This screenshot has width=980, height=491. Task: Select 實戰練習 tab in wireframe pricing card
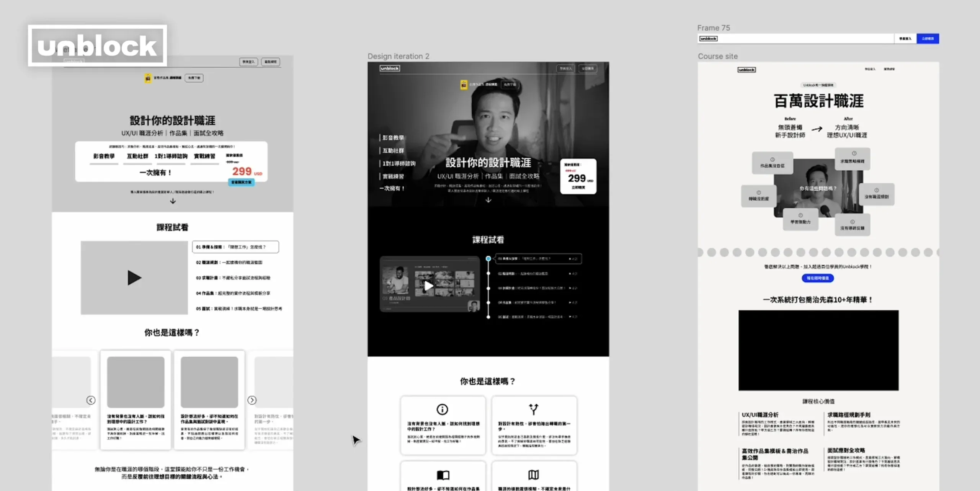[204, 156]
